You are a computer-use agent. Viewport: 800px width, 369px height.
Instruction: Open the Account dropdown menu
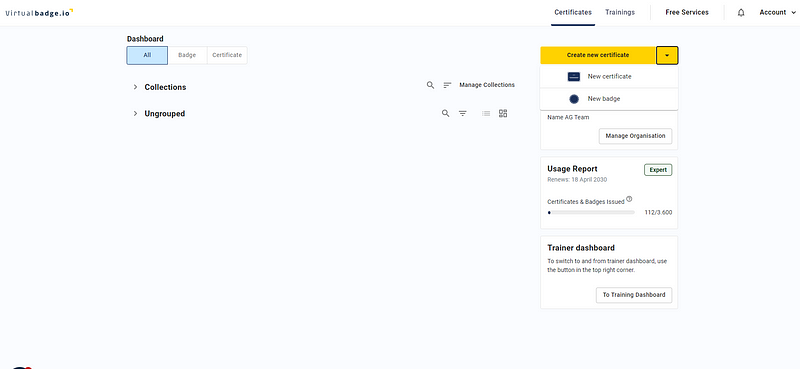[x=777, y=12]
